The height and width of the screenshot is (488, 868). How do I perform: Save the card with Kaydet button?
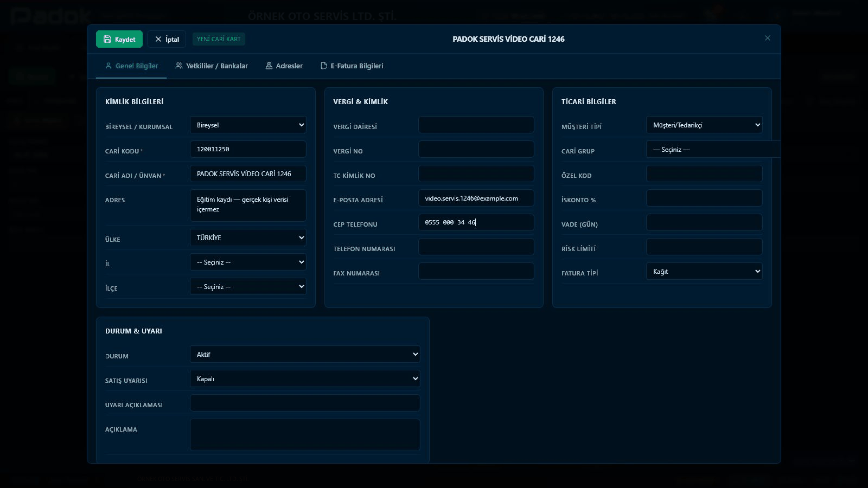pos(119,39)
